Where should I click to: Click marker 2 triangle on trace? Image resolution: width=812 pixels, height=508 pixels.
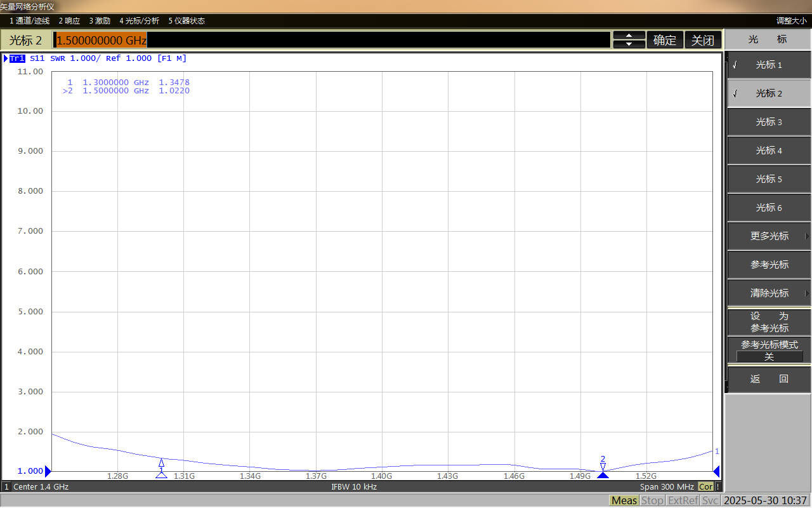[x=603, y=466]
